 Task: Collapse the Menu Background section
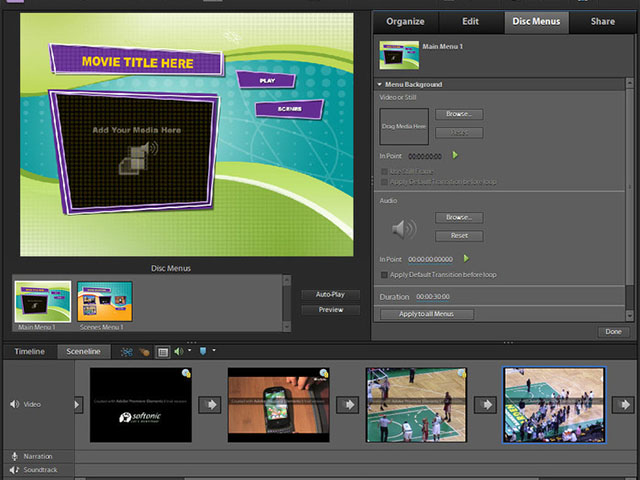tap(380, 85)
